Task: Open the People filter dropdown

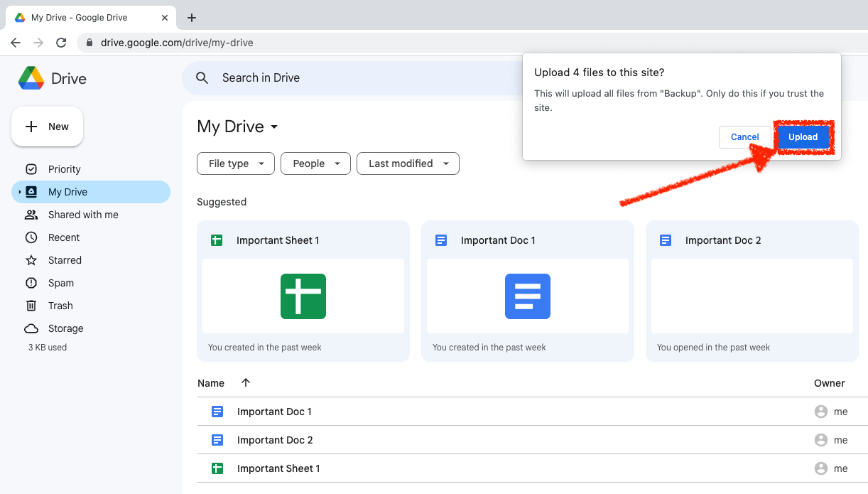Action: click(x=316, y=163)
